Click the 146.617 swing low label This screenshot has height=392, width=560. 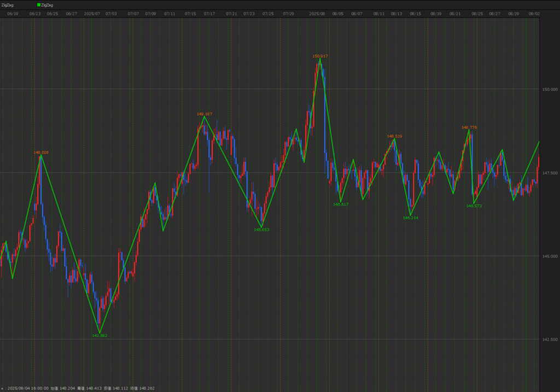click(x=341, y=204)
